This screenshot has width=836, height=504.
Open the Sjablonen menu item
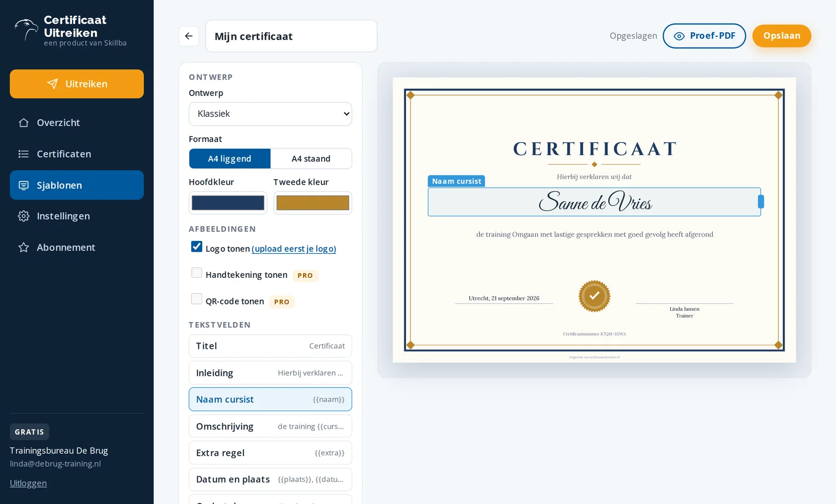tap(77, 185)
